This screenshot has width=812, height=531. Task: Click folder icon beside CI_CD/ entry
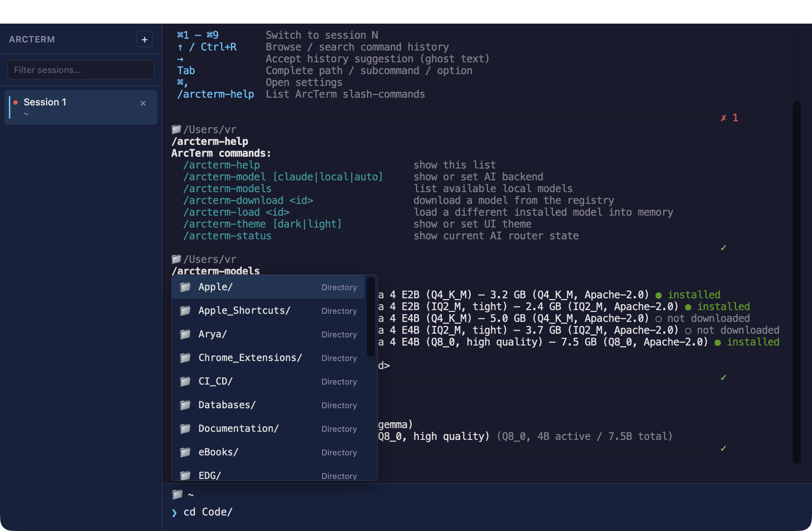pos(185,381)
